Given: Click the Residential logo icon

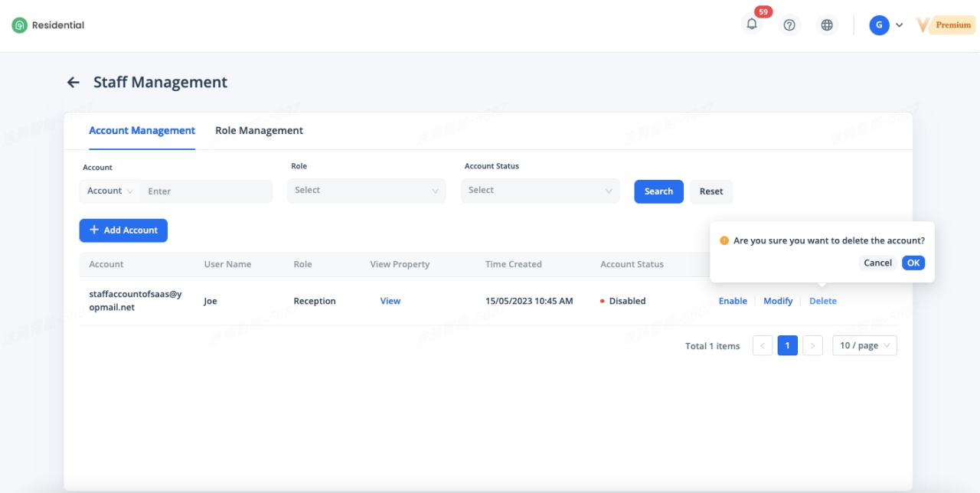Looking at the screenshot, I should pos(19,25).
